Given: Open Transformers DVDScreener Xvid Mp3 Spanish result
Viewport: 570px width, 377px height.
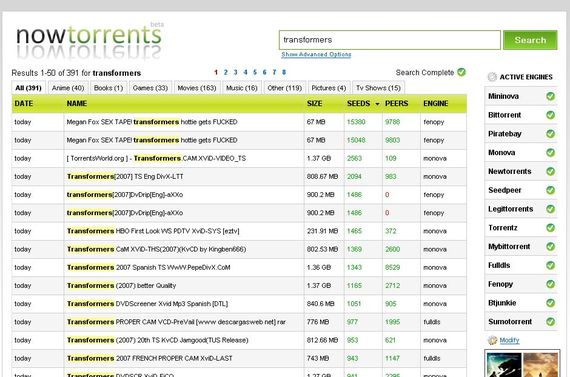Looking at the screenshot, I should pos(147,304).
